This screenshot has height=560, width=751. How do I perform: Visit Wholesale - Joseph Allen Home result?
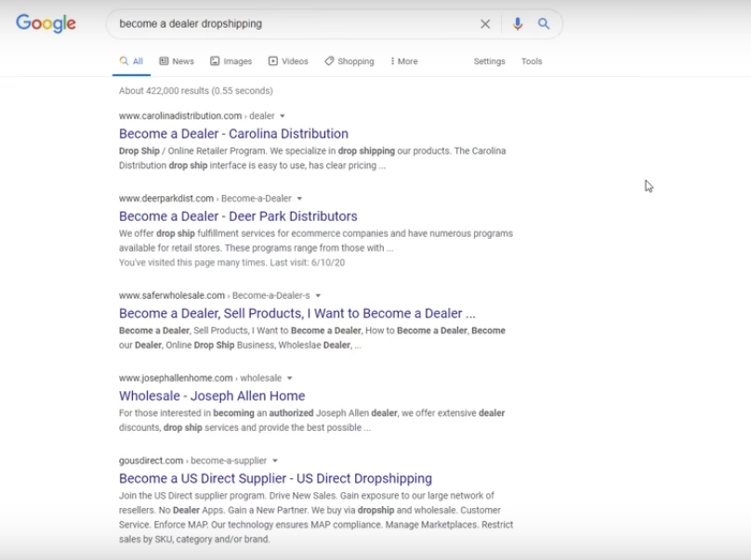click(212, 396)
